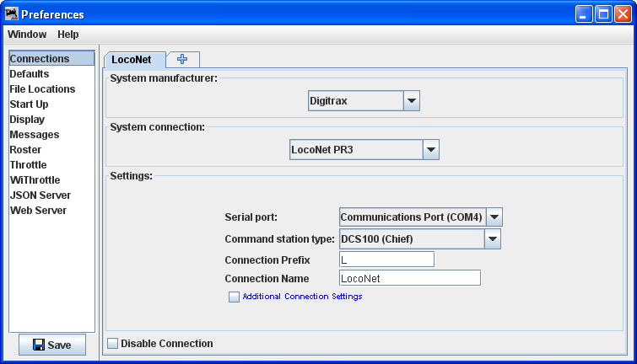Open the Roster preferences category

(25, 150)
